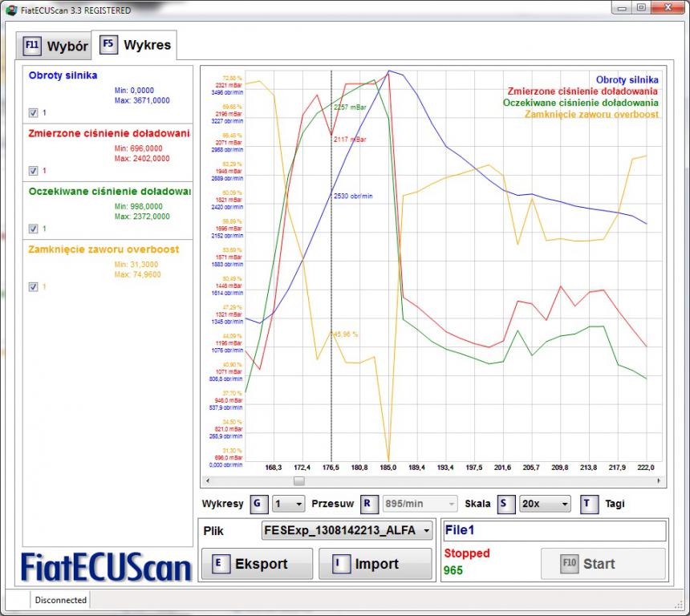The image size is (690, 616).
Task: Click the Obroty silnika panel title
Action: (63, 75)
